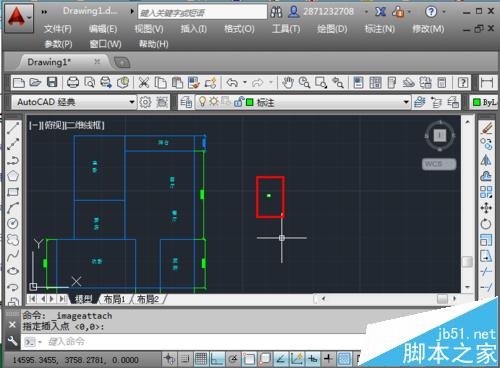Screen dimensions: 500x368
Task: Select the Line draw tool
Action: click(13, 128)
